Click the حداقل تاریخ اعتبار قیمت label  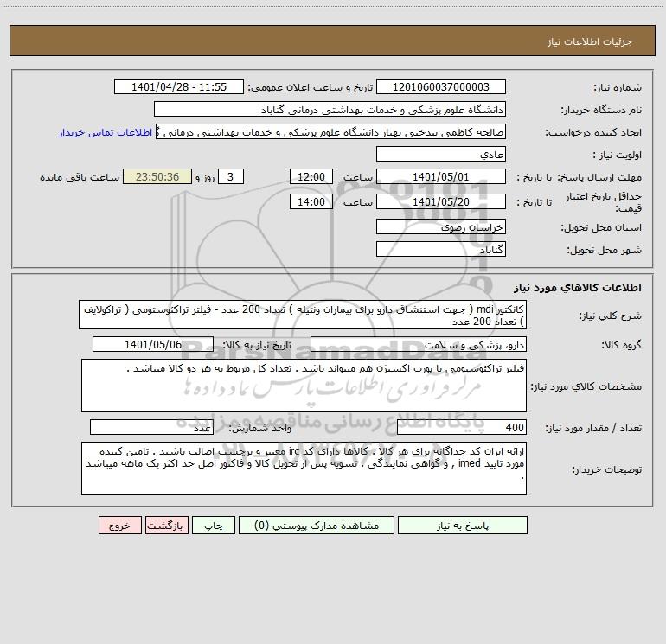pyautogui.click(x=604, y=202)
